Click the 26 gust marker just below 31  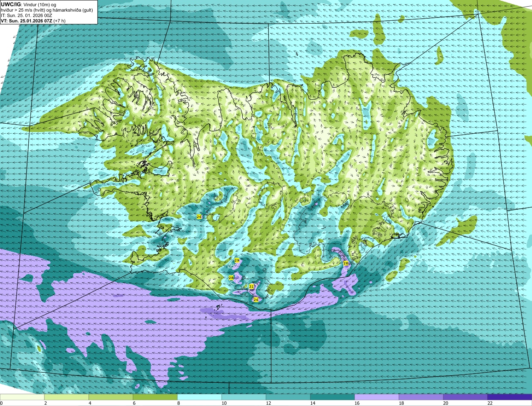[x=256, y=299]
